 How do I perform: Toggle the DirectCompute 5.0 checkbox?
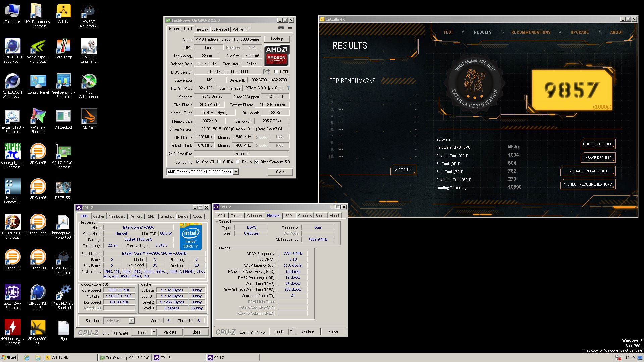[256, 162]
